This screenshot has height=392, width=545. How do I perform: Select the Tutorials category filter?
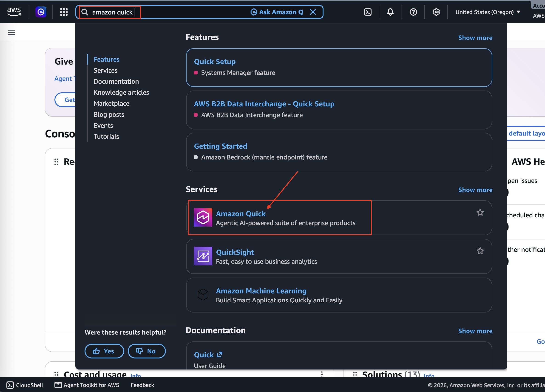point(106,137)
